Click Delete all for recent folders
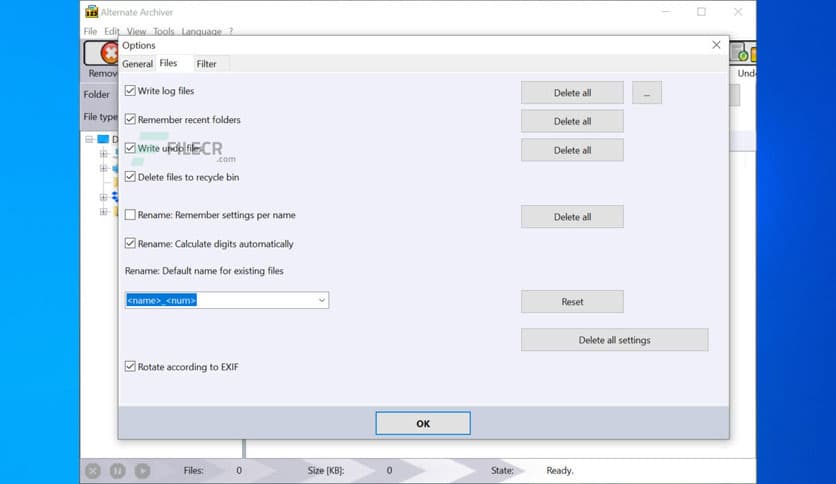 (x=572, y=122)
